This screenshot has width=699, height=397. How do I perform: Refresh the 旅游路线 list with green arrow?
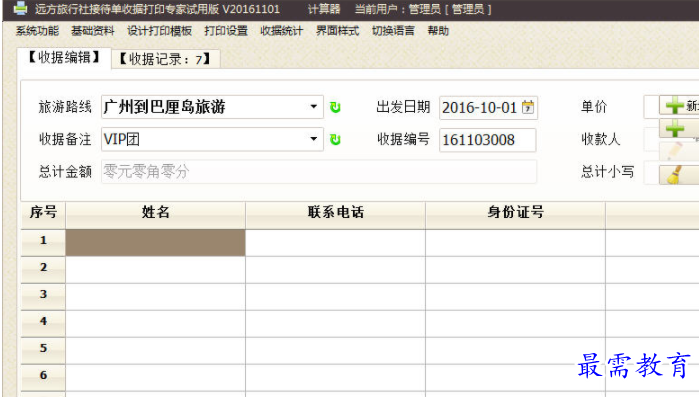335,107
